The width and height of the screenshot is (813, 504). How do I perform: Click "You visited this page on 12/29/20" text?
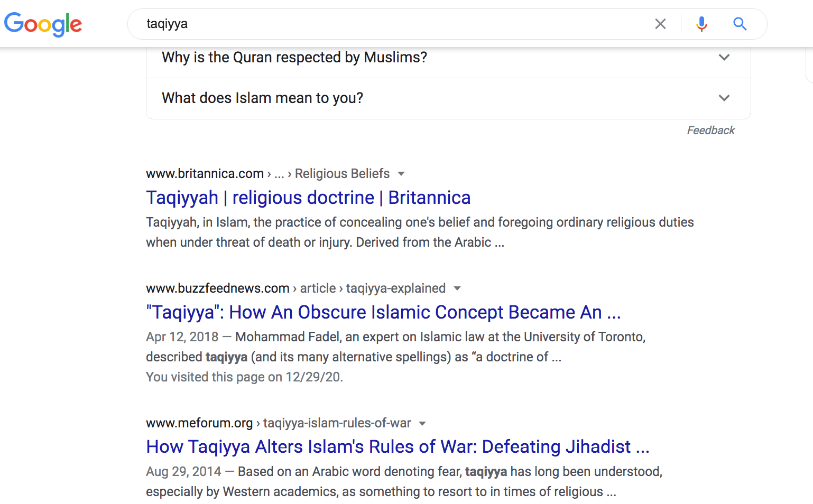pyautogui.click(x=245, y=377)
